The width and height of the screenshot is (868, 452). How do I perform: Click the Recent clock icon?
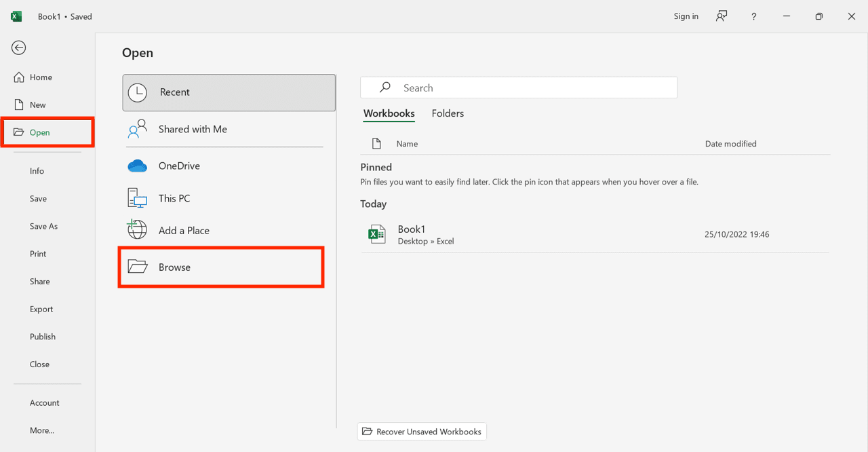pos(138,93)
